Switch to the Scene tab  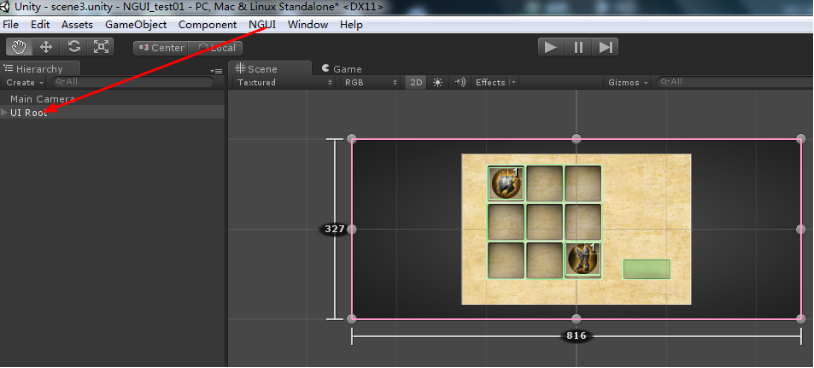click(x=269, y=69)
